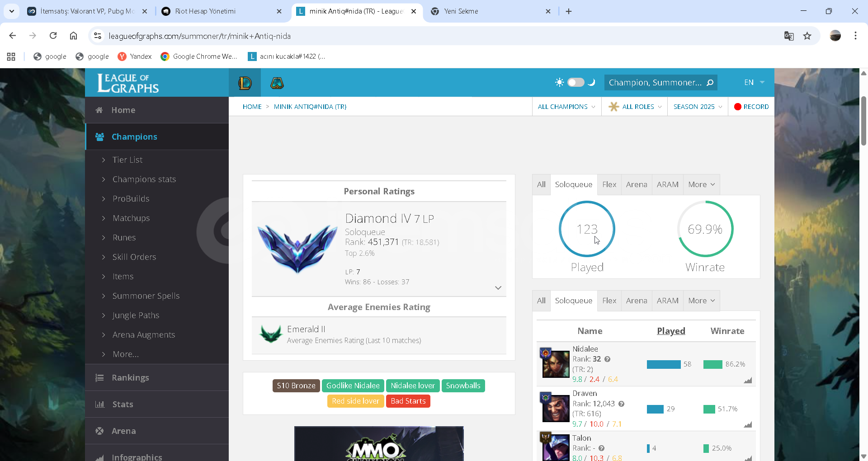This screenshot has height=461, width=868.
Task: Select ARAM tab in champions table
Action: (667, 301)
